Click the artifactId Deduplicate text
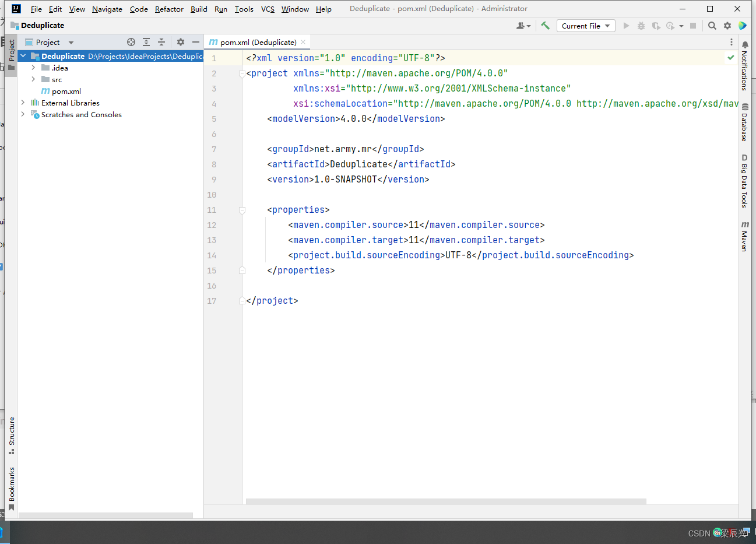The height and width of the screenshot is (544, 756). coord(358,164)
